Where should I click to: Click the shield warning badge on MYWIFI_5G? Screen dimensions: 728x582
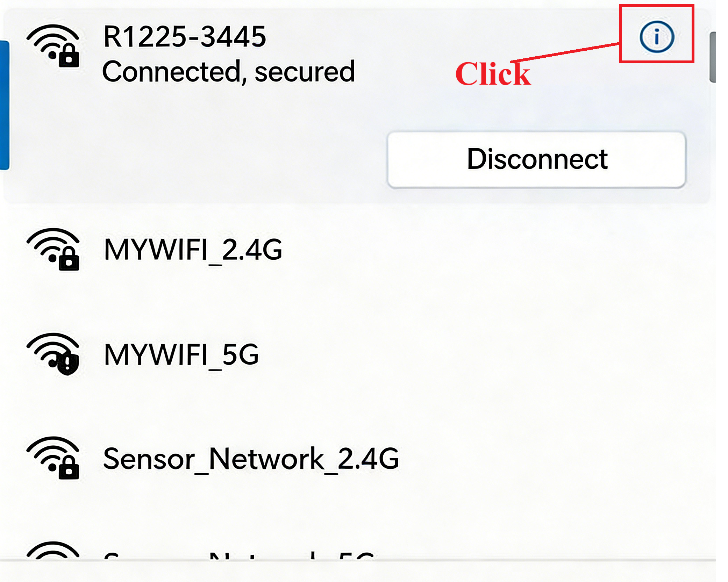click(68, 364)
